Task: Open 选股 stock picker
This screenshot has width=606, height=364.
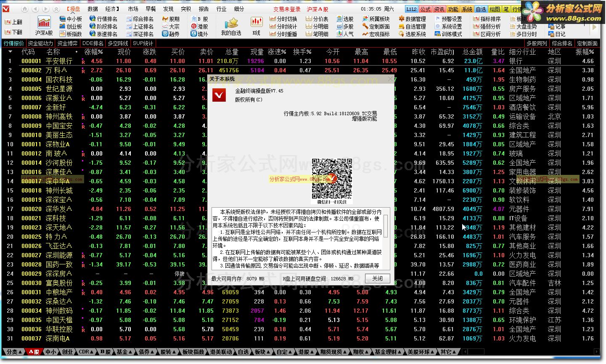Action: [x=345, y=19]
